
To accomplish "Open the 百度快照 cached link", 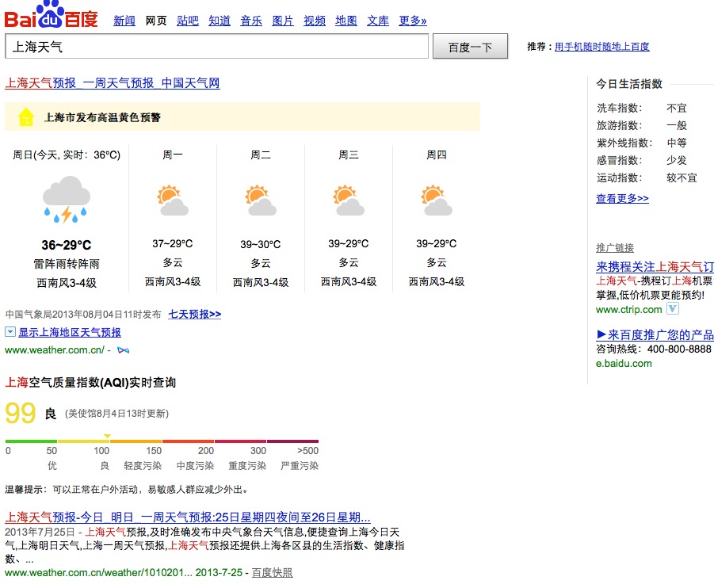I will click(x=273, y=572).
